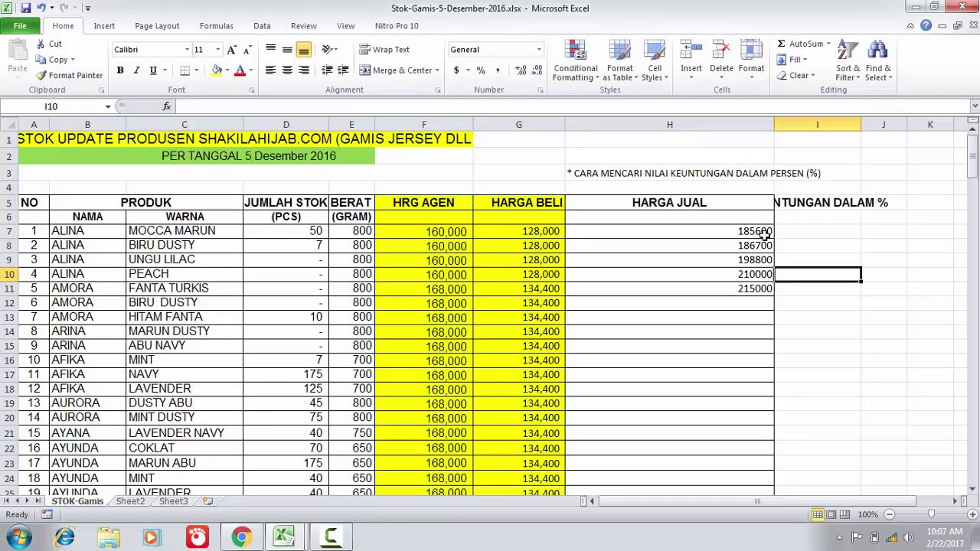
Task: Toggle Top Align
Action: coord(270,50)
